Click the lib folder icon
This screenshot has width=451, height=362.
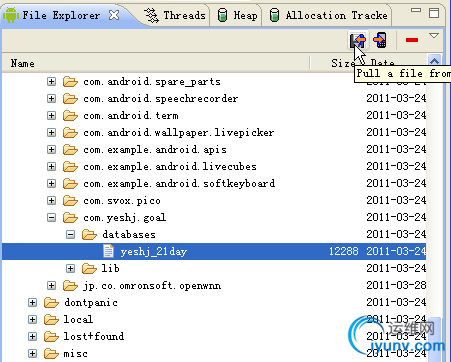[89, 269]
